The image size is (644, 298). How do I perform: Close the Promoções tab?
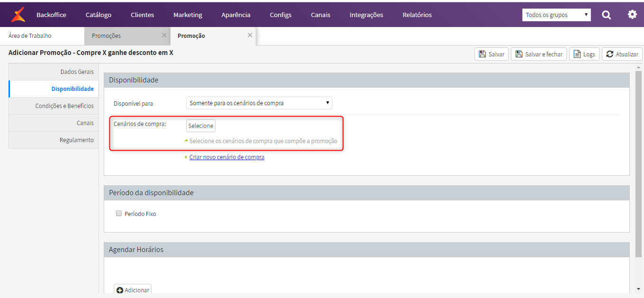pos(164,35)
